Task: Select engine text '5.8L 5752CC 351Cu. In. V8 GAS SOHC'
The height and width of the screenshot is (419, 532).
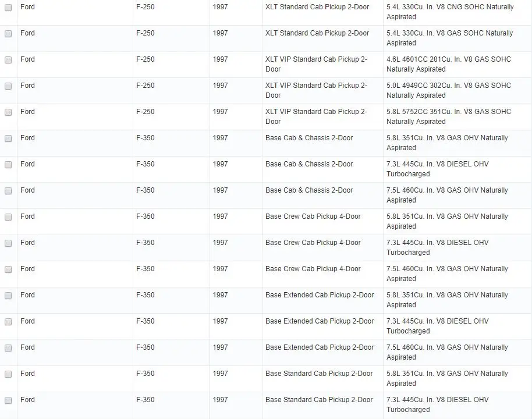Action: (x=449, y=112)
